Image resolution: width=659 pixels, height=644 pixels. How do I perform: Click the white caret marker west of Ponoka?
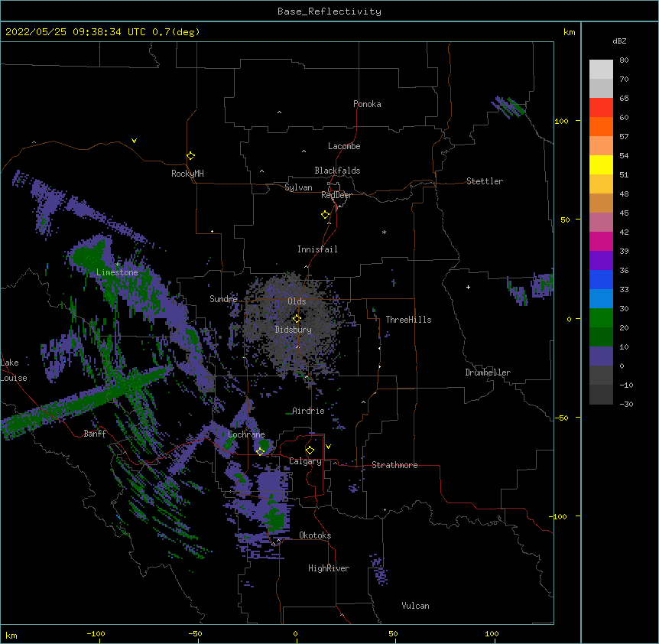[279, 112]
